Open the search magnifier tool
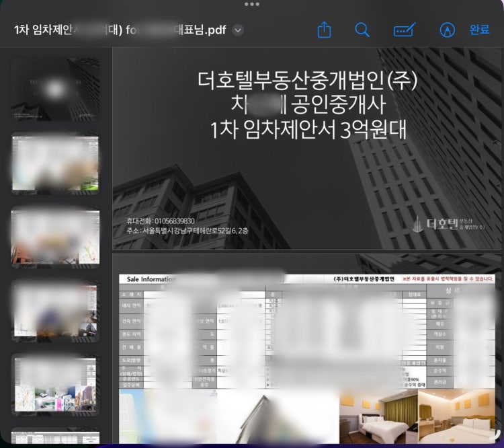This screenshot has height=448, width=504. [362, 30]
